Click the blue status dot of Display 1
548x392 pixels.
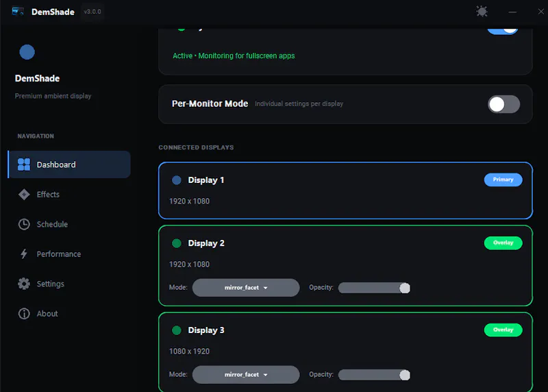point(177,180)
